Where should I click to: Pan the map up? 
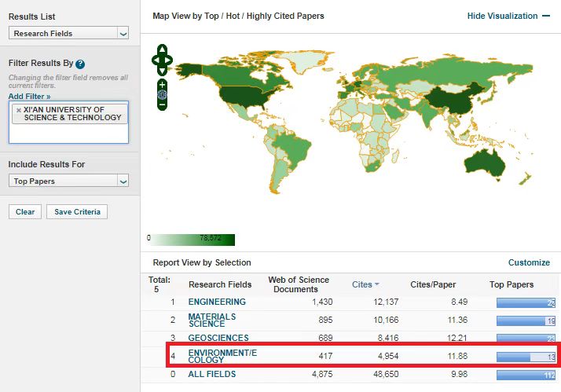(162, 49)
